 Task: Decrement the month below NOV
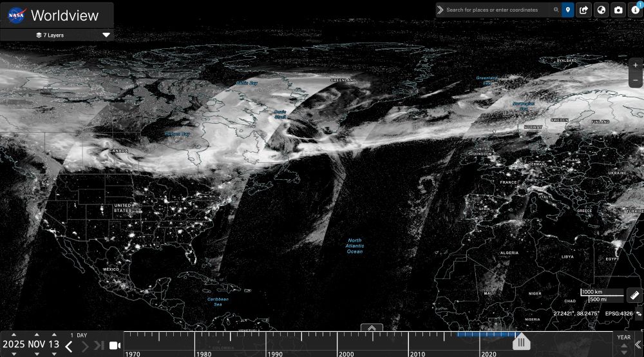click(x=37, y=354)
